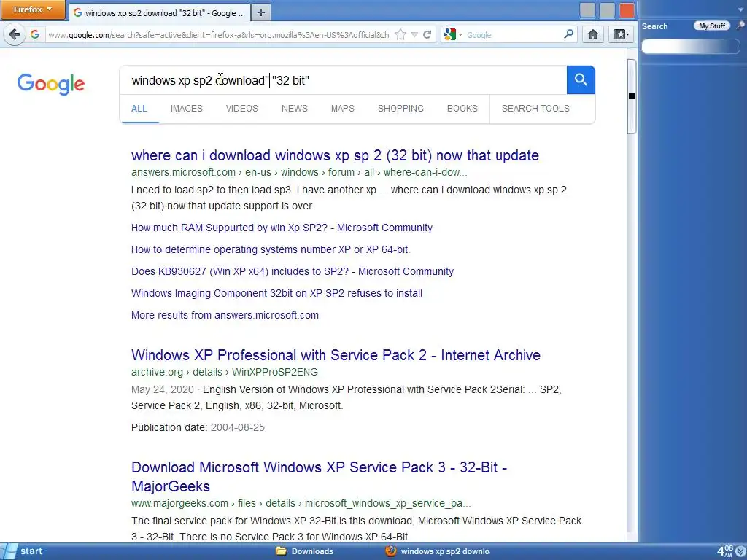Viewport: 747px width, 560px height.
Task: Click the magnifier in Firefox search box
Action: [x=568, y=34]
